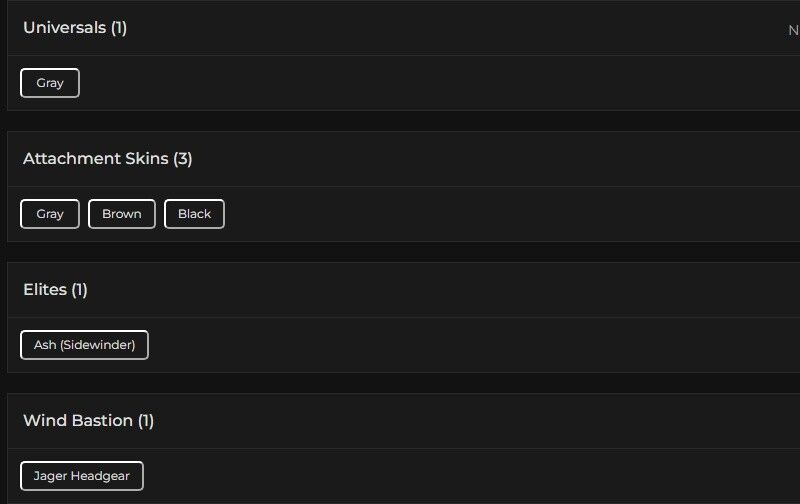The image size is (800, 504).
Task: Click the cut-off text right of Universals
Action: click(x=793, y=30)
